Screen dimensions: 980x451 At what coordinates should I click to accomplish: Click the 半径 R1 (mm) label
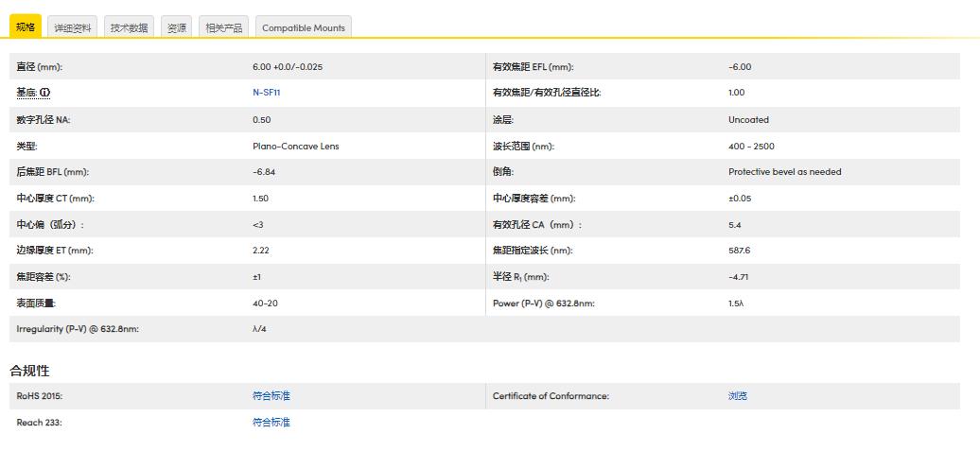pyautogui.click(x=520, y=277)
